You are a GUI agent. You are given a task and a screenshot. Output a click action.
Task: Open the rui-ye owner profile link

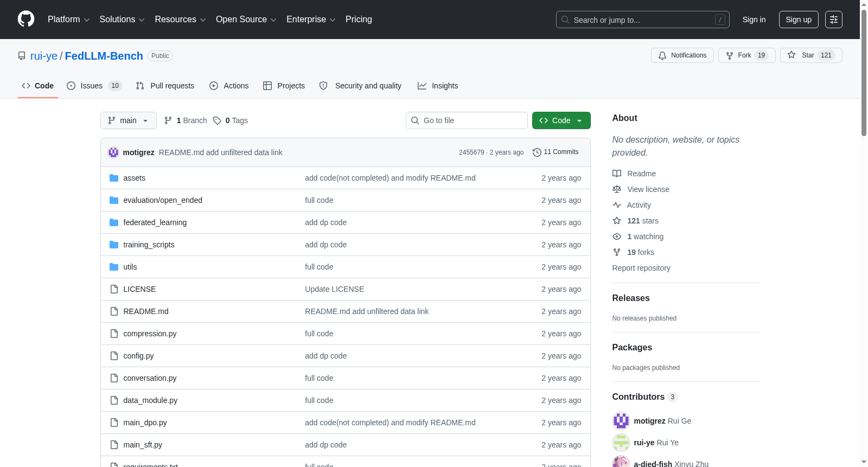click(44, 56)
